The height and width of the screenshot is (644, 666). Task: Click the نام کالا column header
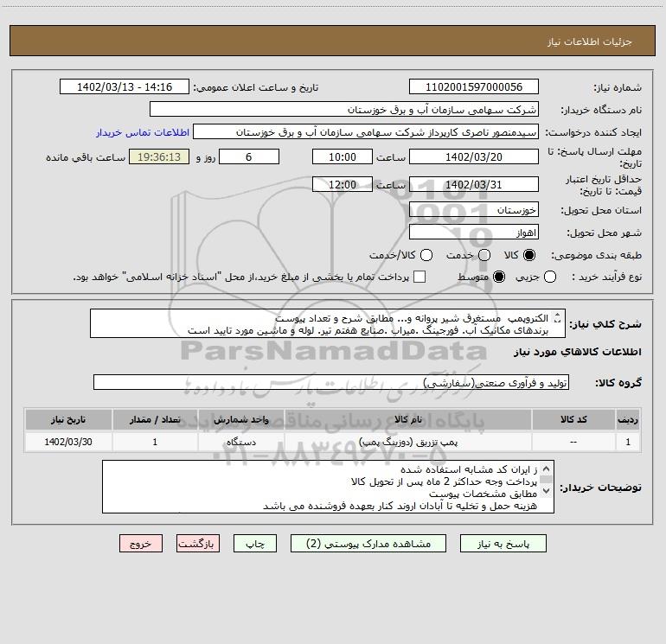coord(407,419)
